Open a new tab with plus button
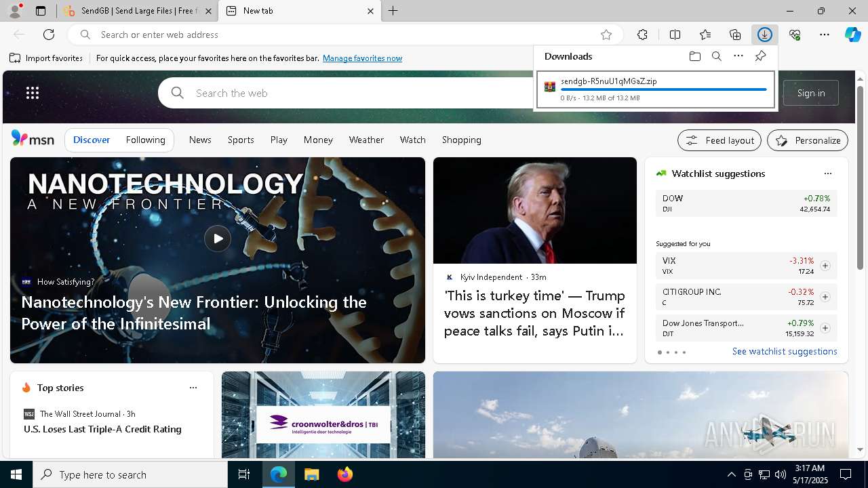Screen dimensions: 868x488 393,11
